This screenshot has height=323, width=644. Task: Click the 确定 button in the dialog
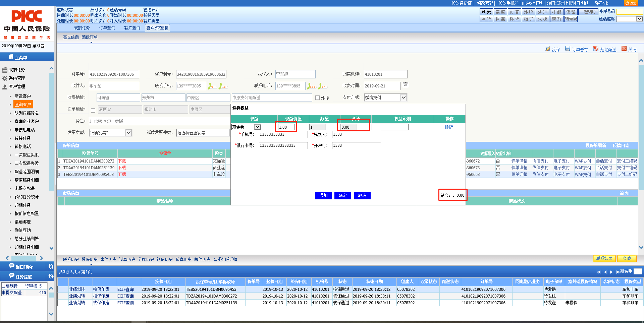342,196
